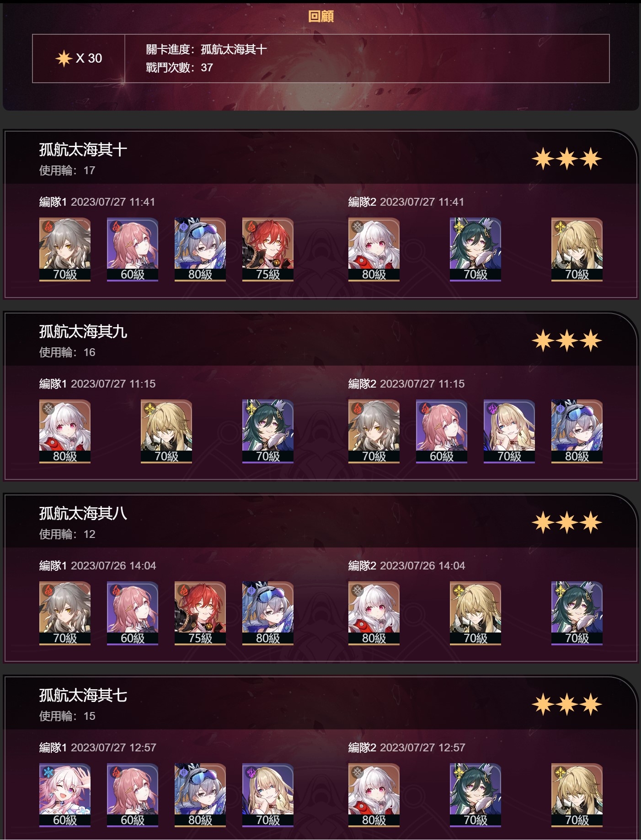Click the pink-haired level 60 character in stage ten team 1
The image size is (641, 840).
tap(132, 250)
